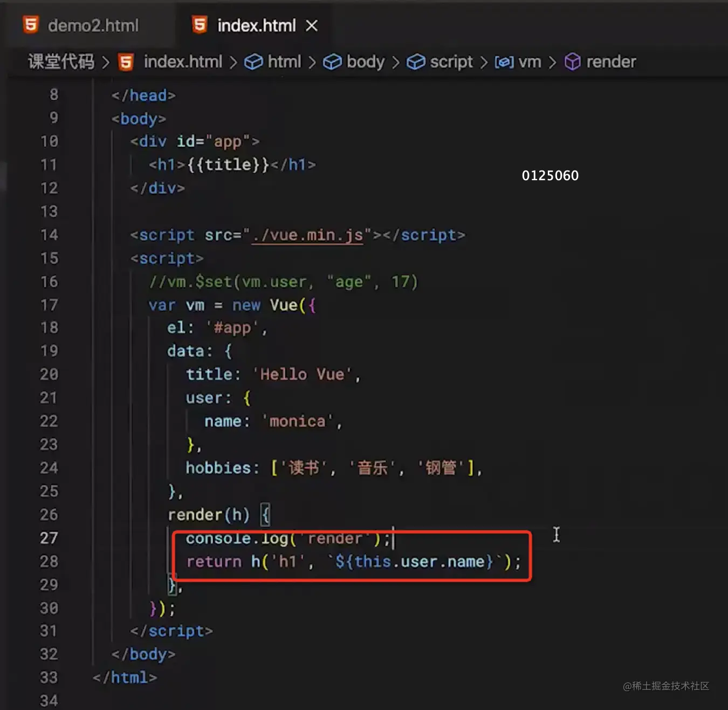
Task: Open the 课堂代码 breadcrumb folder
Action: [61, 62]
